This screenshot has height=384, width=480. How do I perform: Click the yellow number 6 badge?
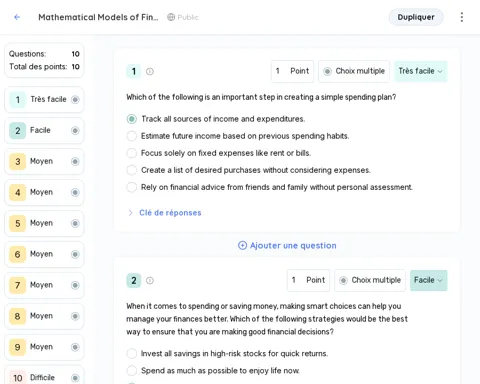[x=17, y=254]
